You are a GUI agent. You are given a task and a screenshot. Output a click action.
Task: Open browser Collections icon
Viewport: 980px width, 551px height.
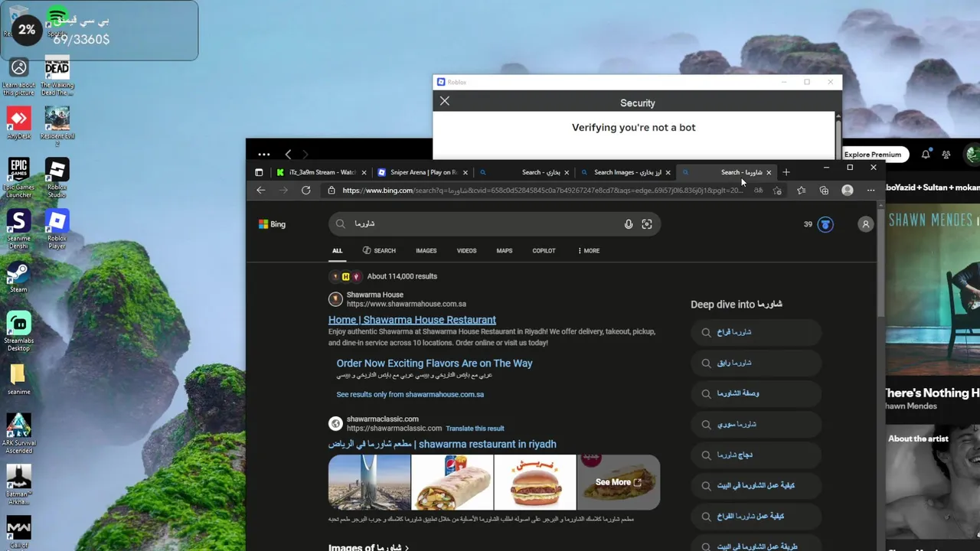click(824, 191)
